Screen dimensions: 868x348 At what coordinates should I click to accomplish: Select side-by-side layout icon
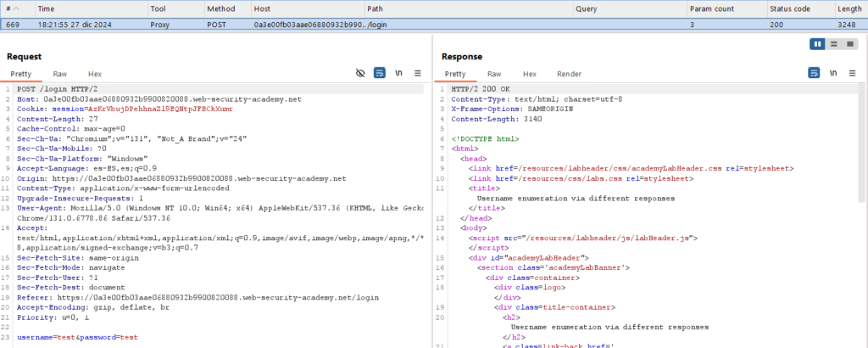pos(817,44)
